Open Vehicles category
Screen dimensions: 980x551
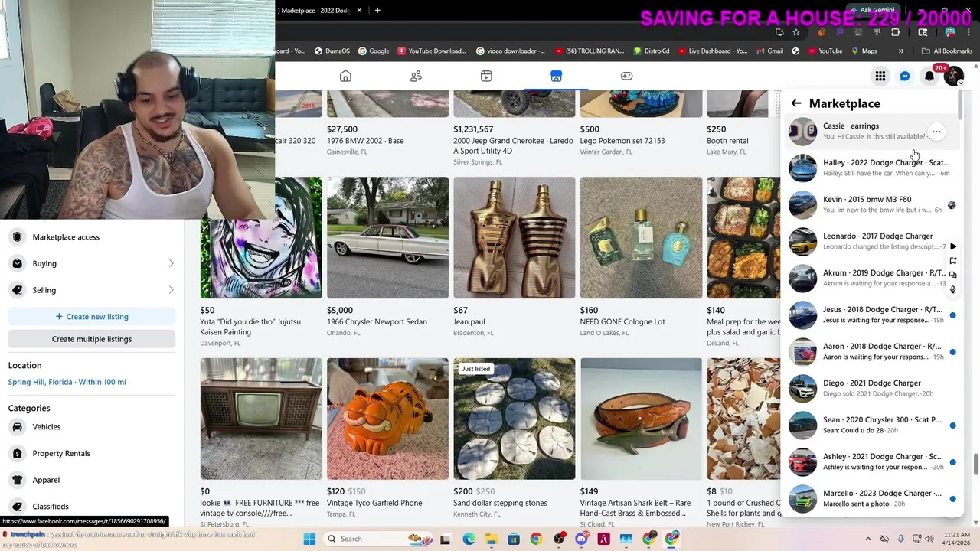click(92, 427)
